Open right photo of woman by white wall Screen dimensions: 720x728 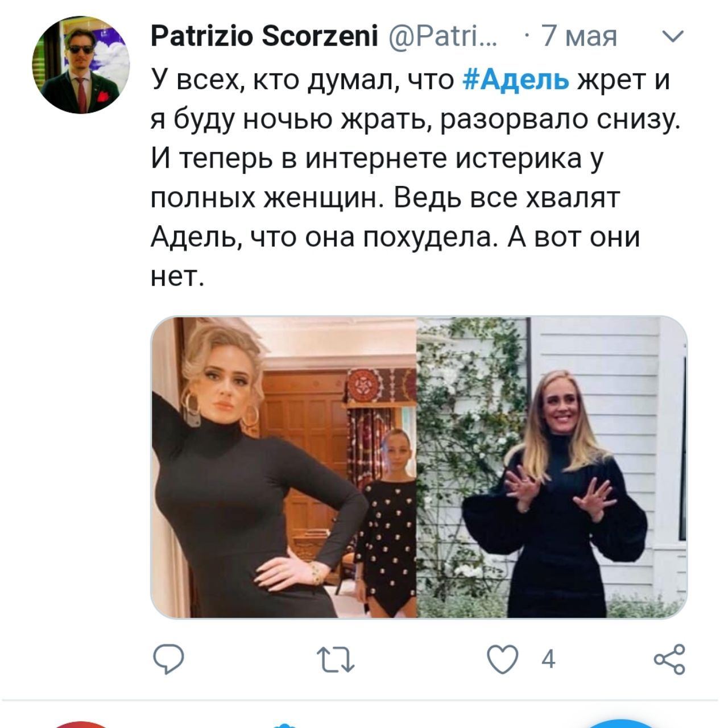[x=552, y=467]
